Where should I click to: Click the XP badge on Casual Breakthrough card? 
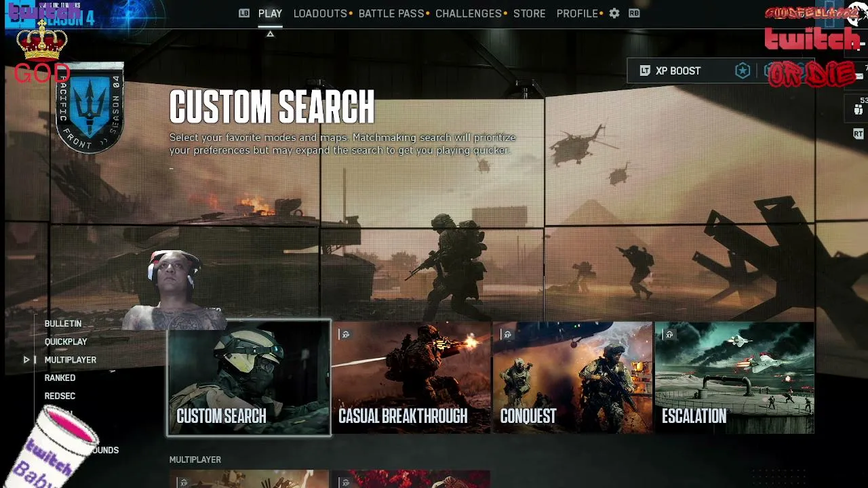point(346,335)
